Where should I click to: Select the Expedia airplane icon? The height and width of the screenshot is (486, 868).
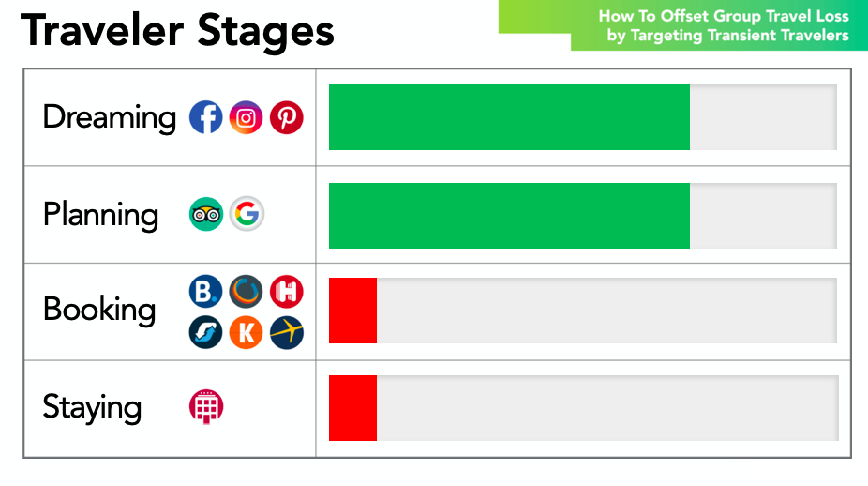[286, 332]
